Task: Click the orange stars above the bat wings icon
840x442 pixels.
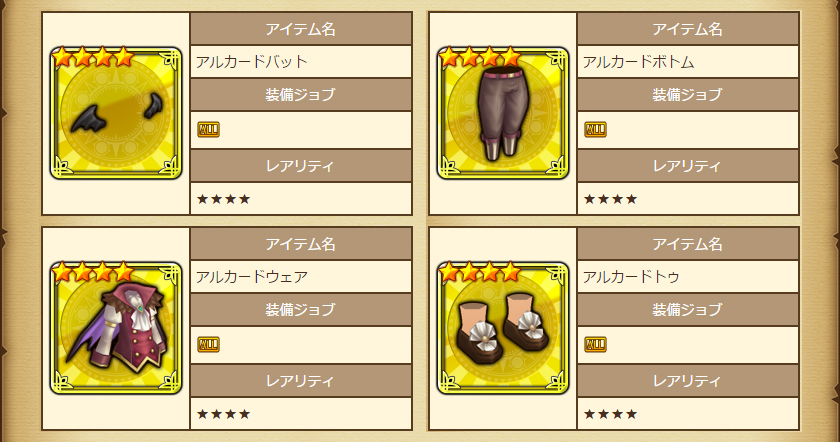Action: (93, 57)
